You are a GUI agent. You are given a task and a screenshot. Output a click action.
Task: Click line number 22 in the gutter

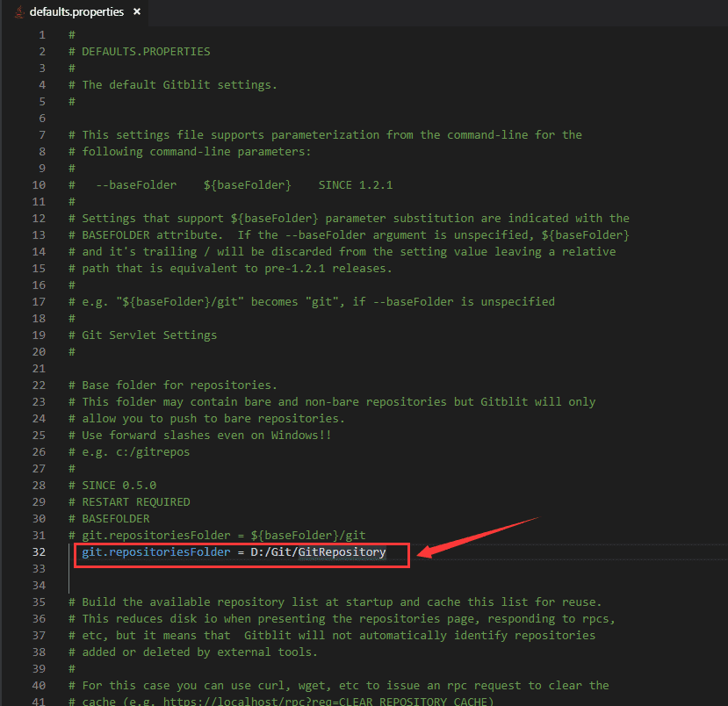tap(39, 385)
